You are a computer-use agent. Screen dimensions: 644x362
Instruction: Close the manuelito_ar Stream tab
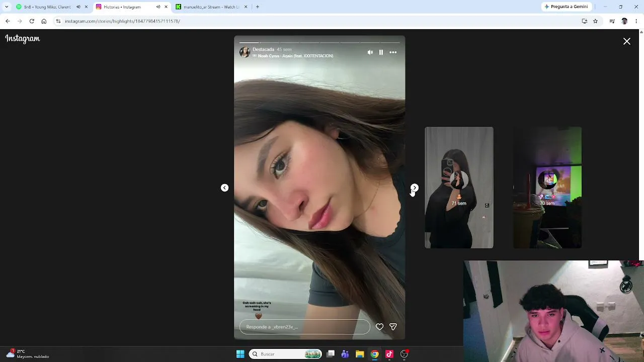coord(246,7)
